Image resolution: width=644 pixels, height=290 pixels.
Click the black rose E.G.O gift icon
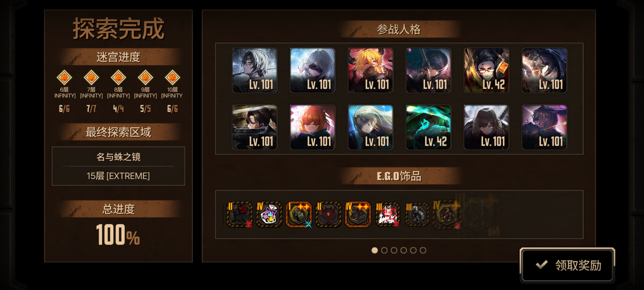(x=239, y=214)
